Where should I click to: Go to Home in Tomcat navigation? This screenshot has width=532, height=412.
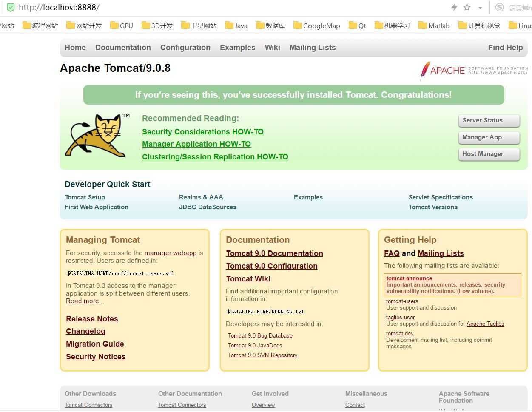point(75,48)
